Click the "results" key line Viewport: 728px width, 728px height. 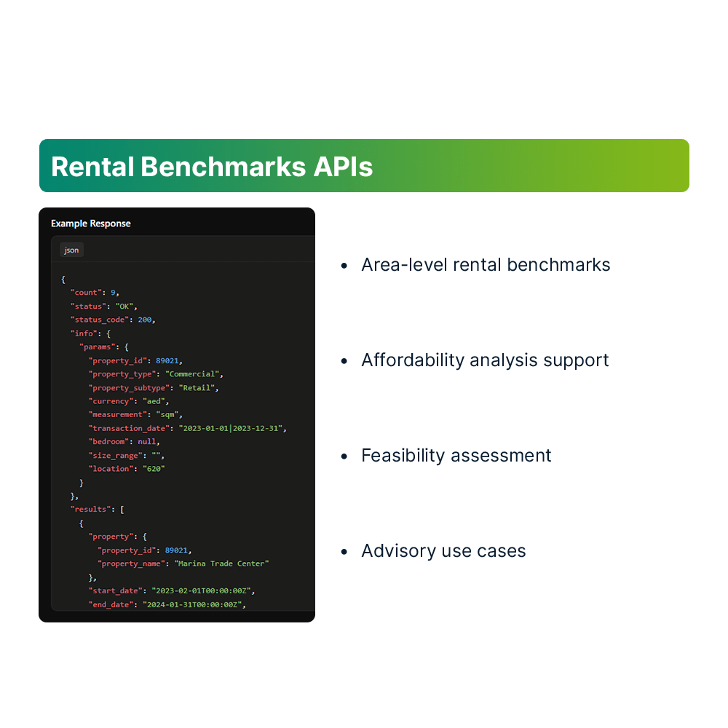(x=97, y=510)
